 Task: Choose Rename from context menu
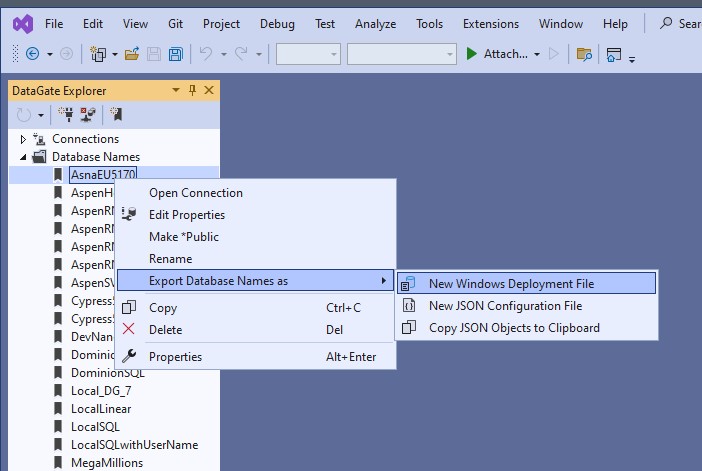click(x=256, y=258)
